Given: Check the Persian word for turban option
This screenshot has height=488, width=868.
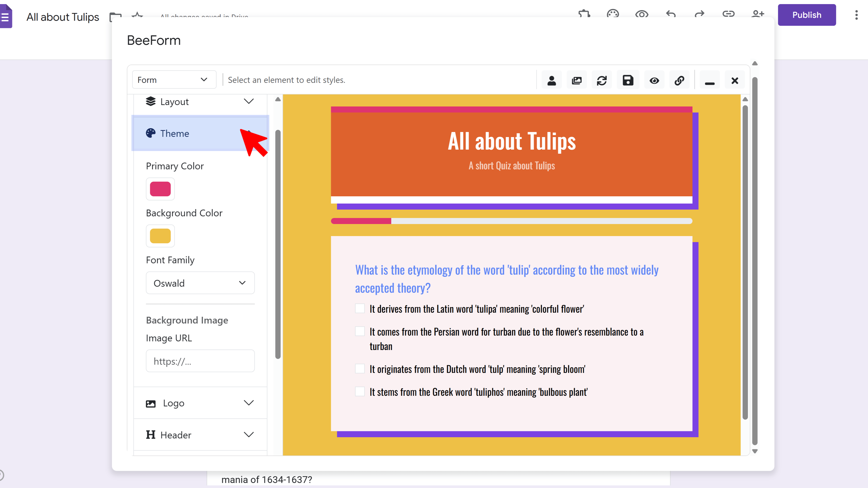Looking at the screenshot, I should pyautogui.click(x=360, y=331).
